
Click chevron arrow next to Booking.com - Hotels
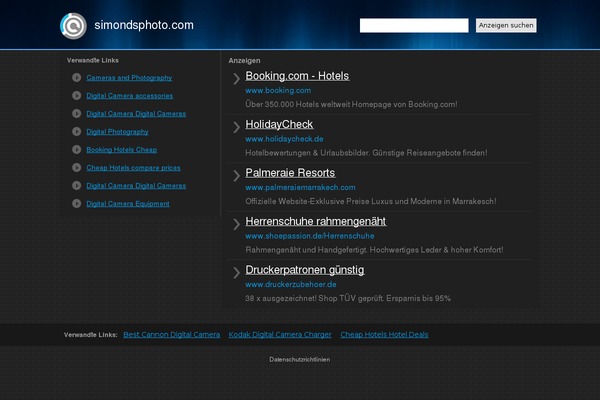(x=236, y=79)
